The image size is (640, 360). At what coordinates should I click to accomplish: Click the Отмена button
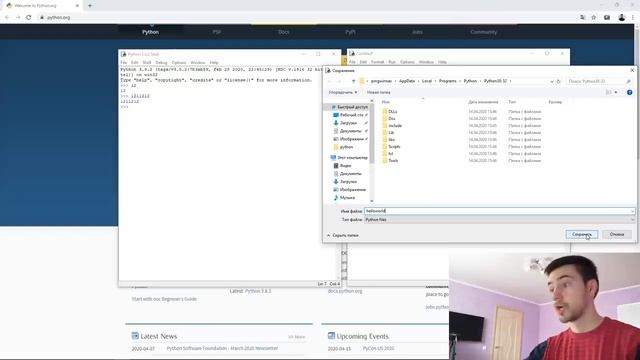point(617,234)
